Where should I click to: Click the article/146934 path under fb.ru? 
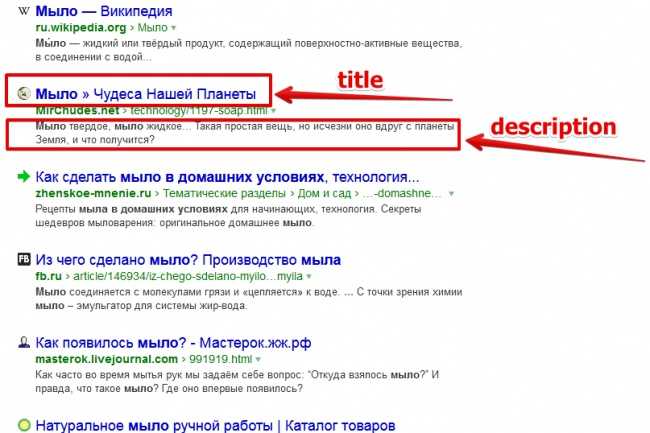(x=188, y=276)
